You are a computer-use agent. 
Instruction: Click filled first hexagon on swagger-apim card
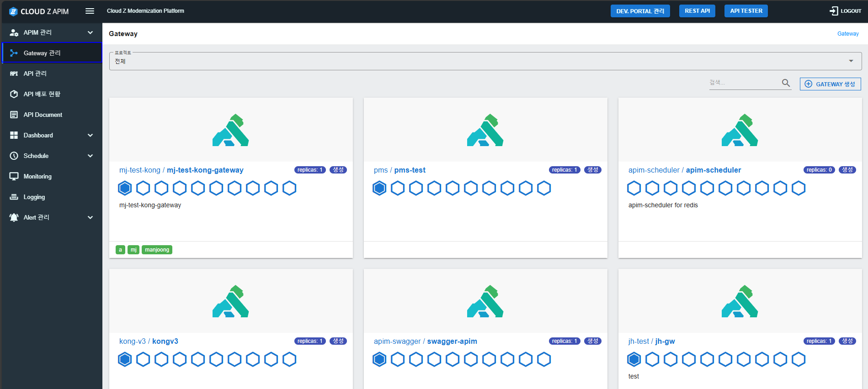[x=379, y=359]
